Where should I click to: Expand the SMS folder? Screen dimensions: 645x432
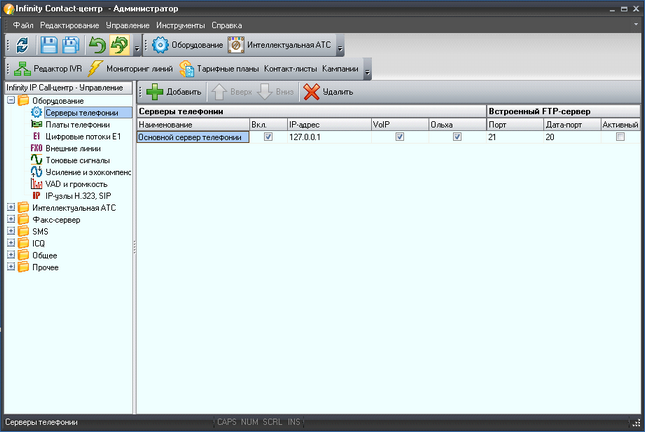(11, 231)
